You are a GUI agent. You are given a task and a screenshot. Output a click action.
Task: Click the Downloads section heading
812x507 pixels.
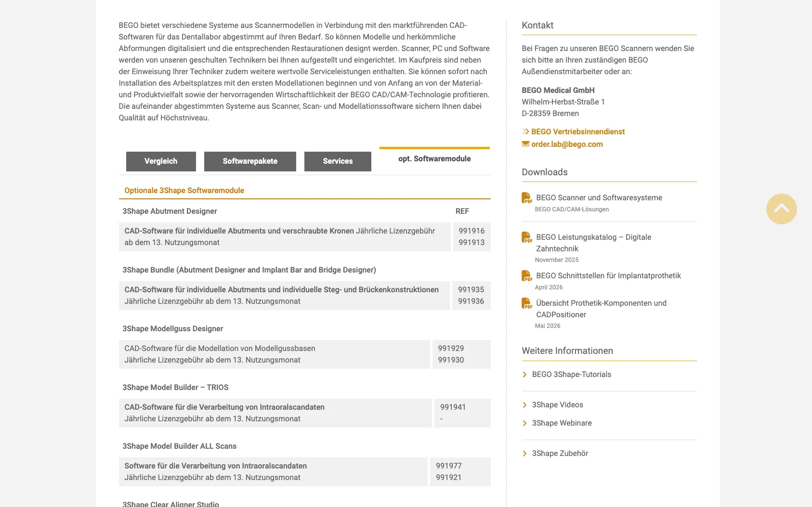point(545,172)
